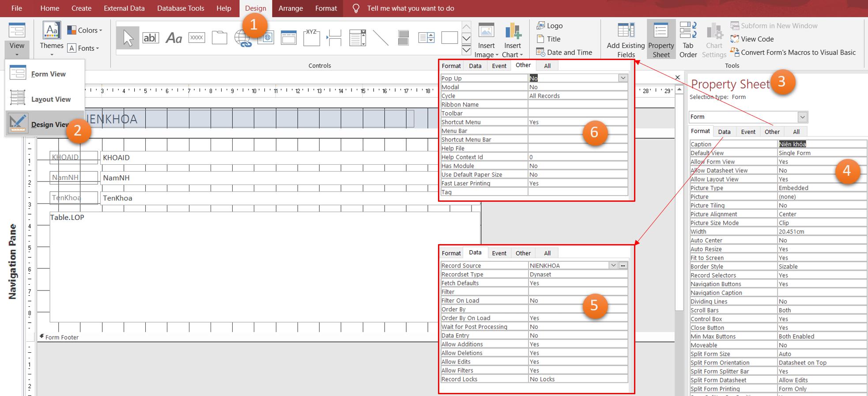The width and height of the screenshot is (868, 396).
Task: Insert a Title into the form
Action: [x=548, y=39]
